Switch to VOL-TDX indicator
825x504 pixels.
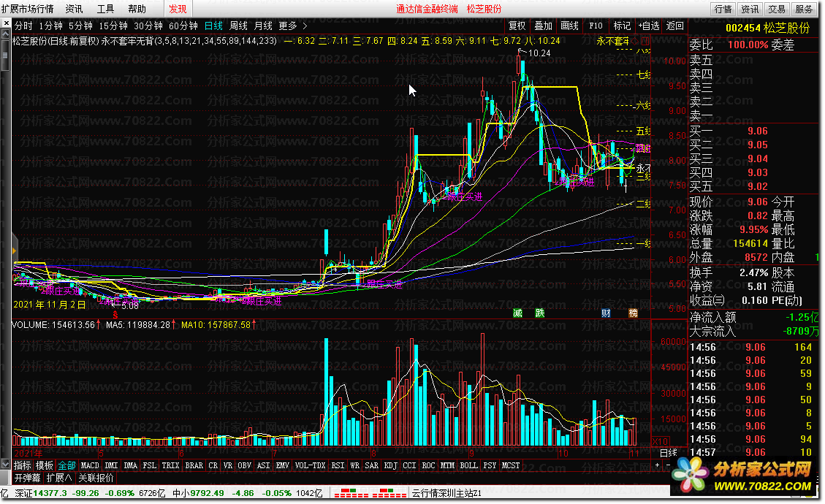click(310, 465)
